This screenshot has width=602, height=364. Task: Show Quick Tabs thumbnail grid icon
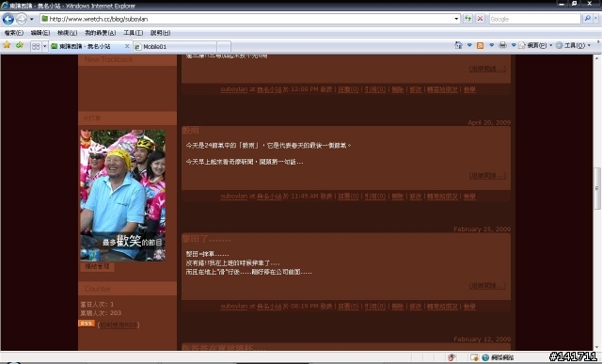pyautogui.click(x=36, y=46)
